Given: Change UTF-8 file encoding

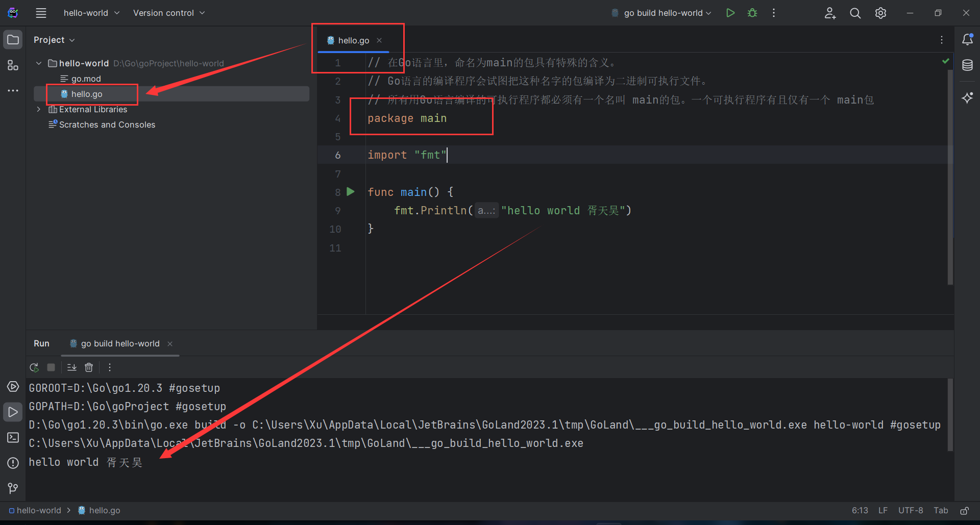Looking at the screenshot, I should 911,511.
